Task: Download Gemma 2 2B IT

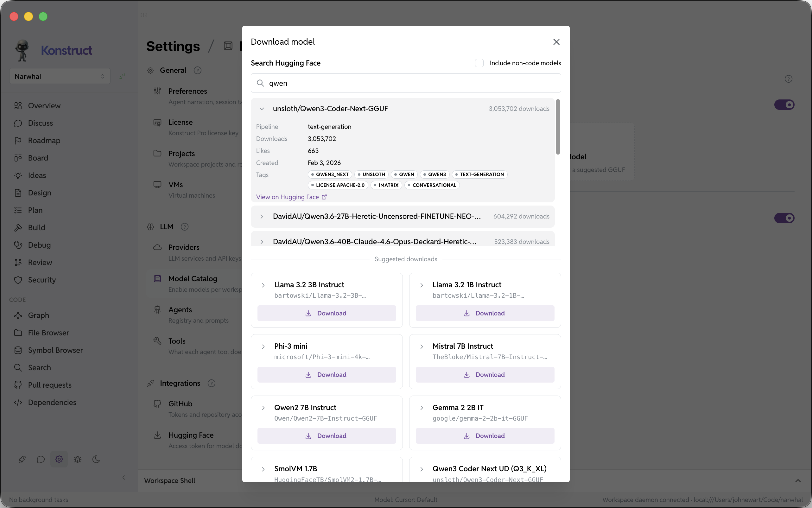Action: tap(485, 436)
